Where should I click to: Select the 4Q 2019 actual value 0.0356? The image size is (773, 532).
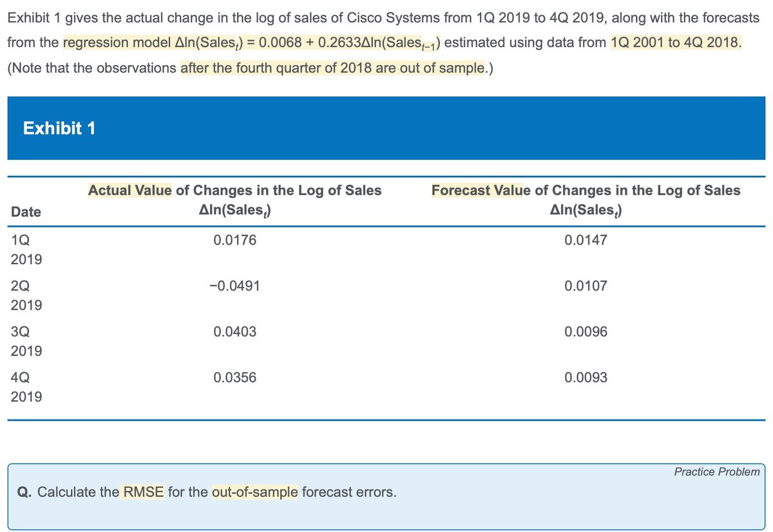click(x=234, y=377)
